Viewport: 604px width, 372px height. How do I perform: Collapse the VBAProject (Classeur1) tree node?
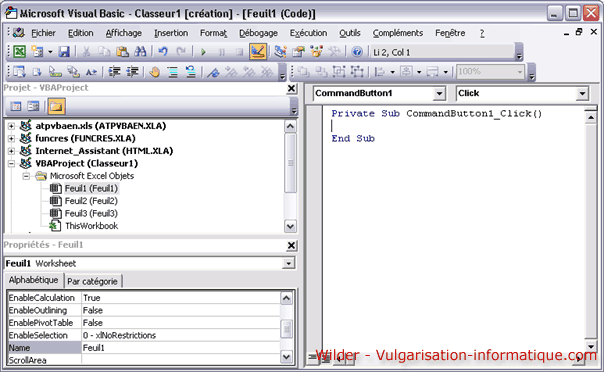pyautogui.click(x=12, y=164)
